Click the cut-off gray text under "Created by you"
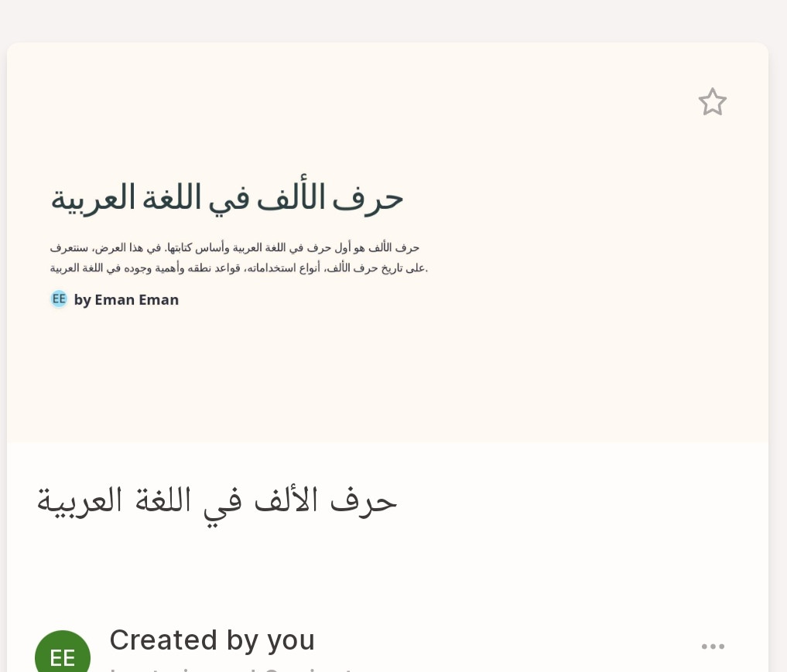 231,669
